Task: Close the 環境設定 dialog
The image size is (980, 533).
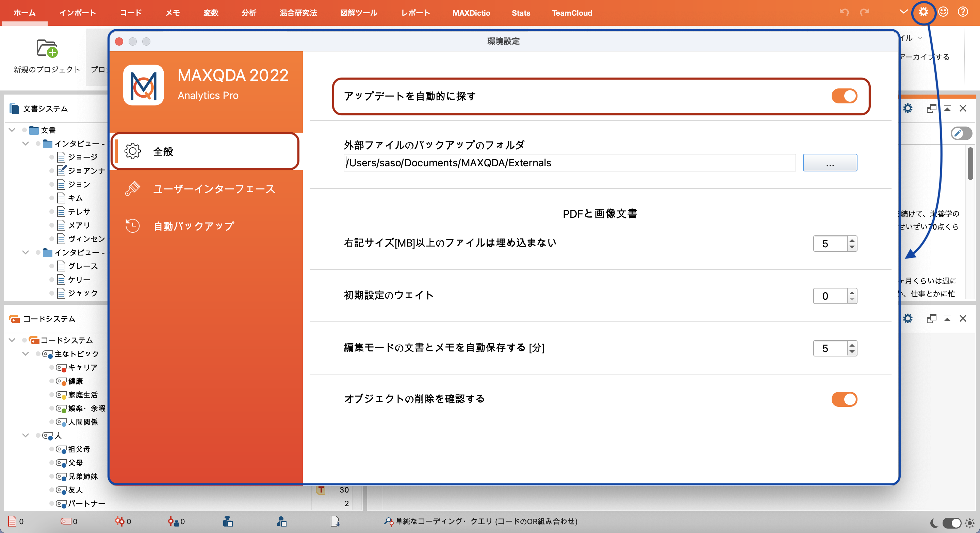Action: tap(119, 41)
